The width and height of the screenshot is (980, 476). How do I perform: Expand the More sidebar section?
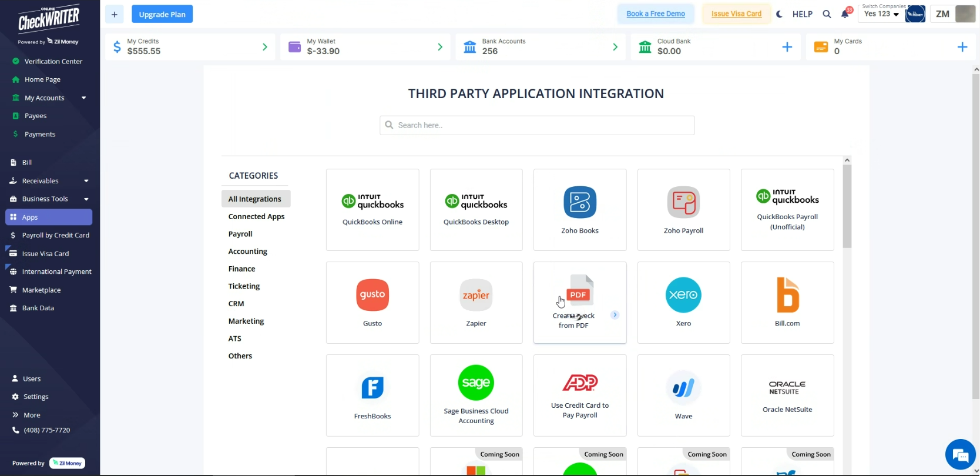click(26, 415)
